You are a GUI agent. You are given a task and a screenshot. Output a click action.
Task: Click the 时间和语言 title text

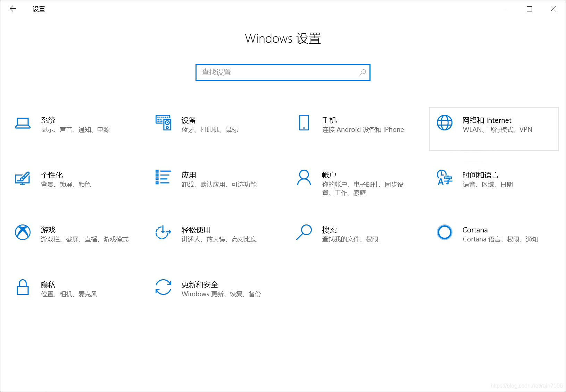tap(481, 175)
